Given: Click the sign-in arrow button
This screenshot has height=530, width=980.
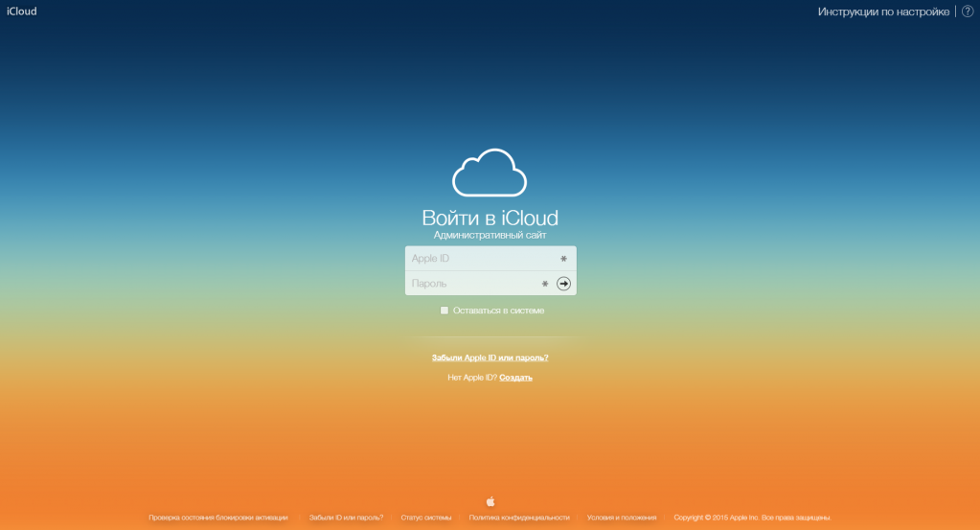Looking at the screenshot, I should pos(563,284).
